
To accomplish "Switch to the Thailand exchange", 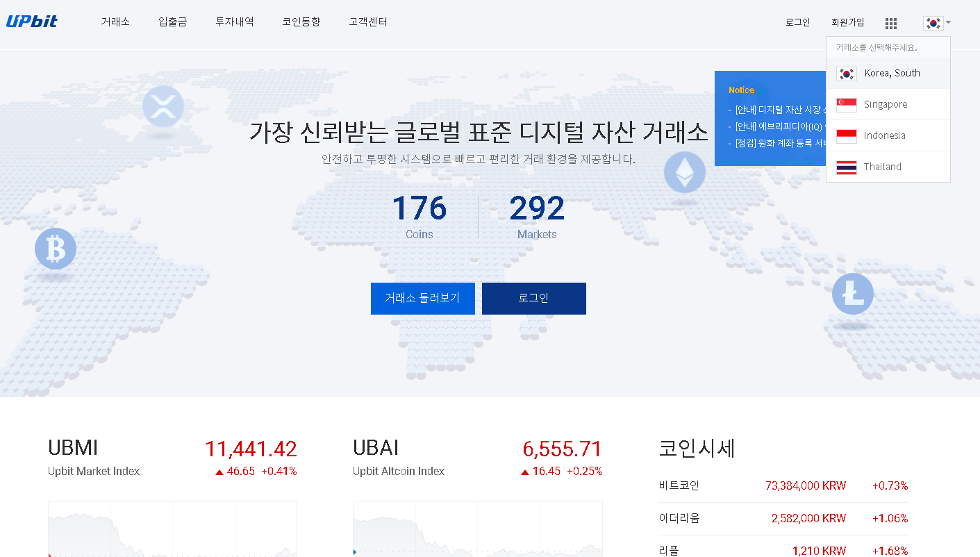I will [888, 167].
